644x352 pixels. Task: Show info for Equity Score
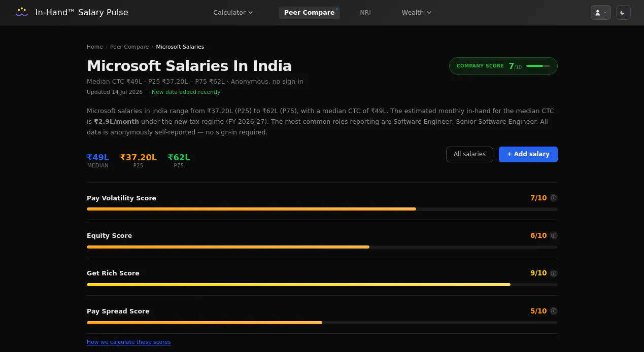point(554,235)
